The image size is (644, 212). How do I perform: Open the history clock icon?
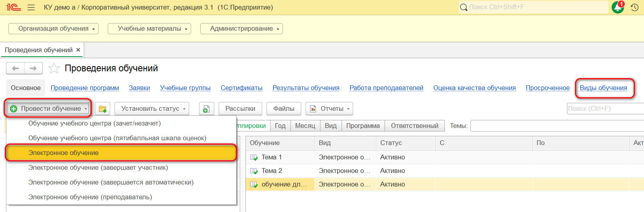(634, 7)
